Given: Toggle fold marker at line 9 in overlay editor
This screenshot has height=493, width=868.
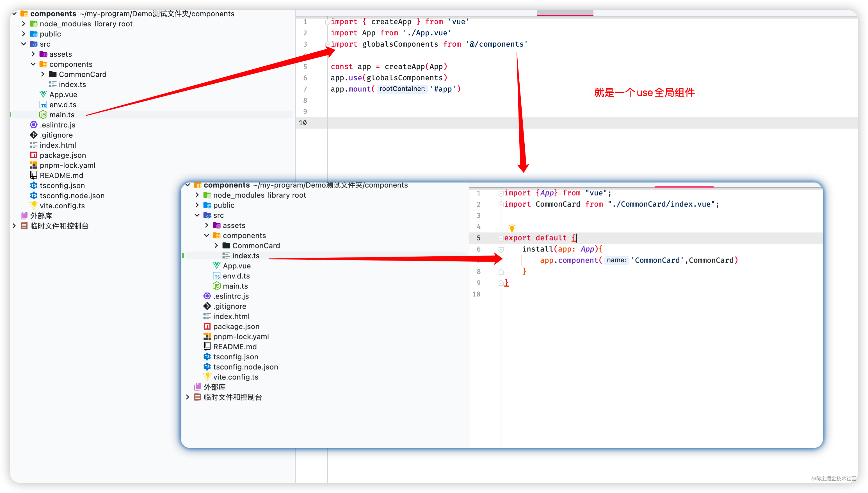Looking at the screenshot, I should pyautogui.click(x=501, y=283).
